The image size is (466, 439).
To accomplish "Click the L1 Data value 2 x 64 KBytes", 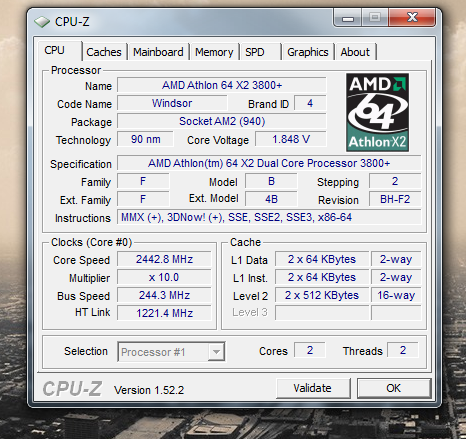I will [322, 259].
